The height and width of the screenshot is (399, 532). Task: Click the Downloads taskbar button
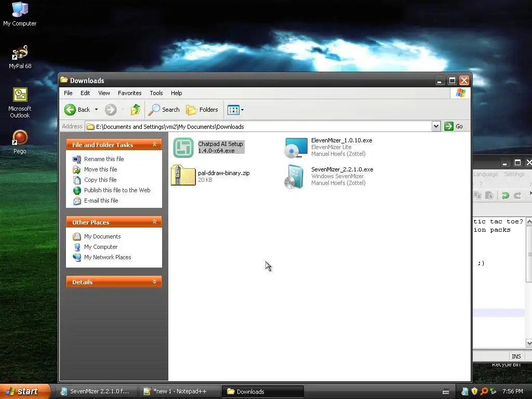click(x=263, y=391)
